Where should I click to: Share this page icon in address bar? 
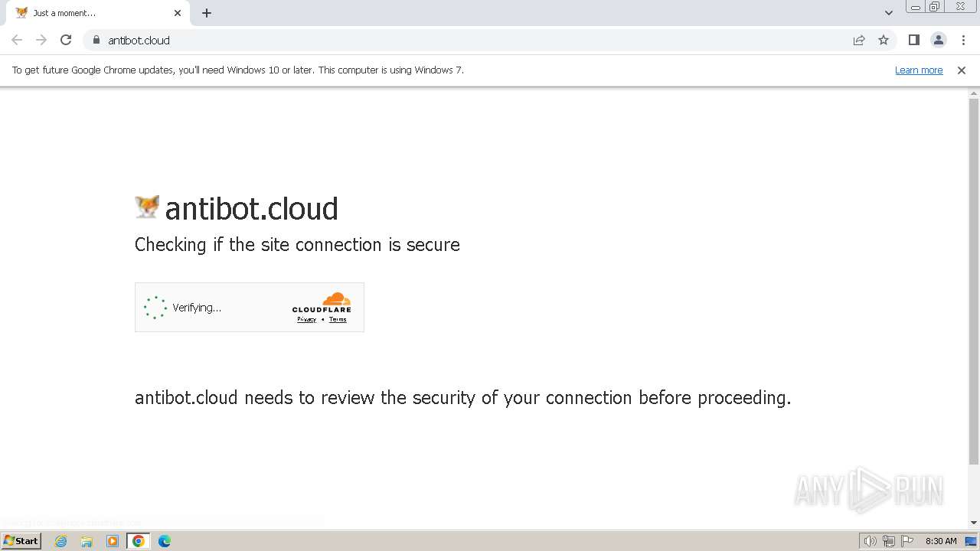859,40
